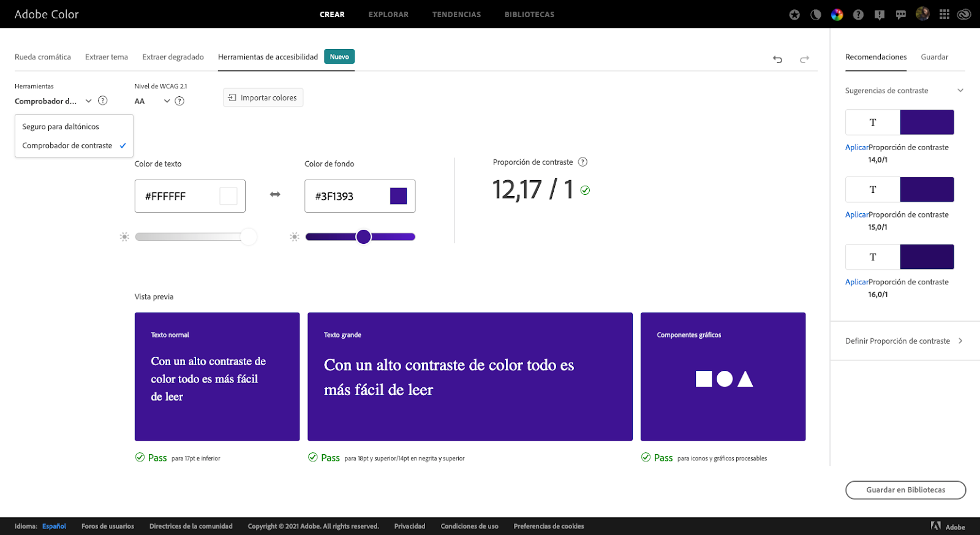Screen dimensions: 980x535
Task: Click the exclamation feedback icon in header
Action: 880,15
